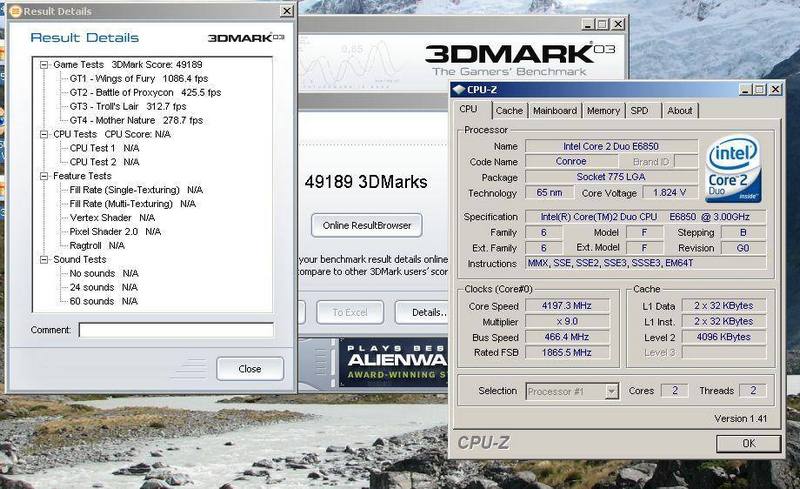Click the Cores value field
This screenshot has width=800, height=489.
[674, 390]
